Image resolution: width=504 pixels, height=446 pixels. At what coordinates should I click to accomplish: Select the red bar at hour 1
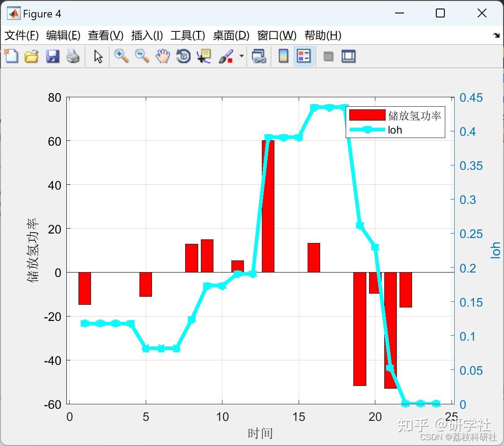click(85, 288)
